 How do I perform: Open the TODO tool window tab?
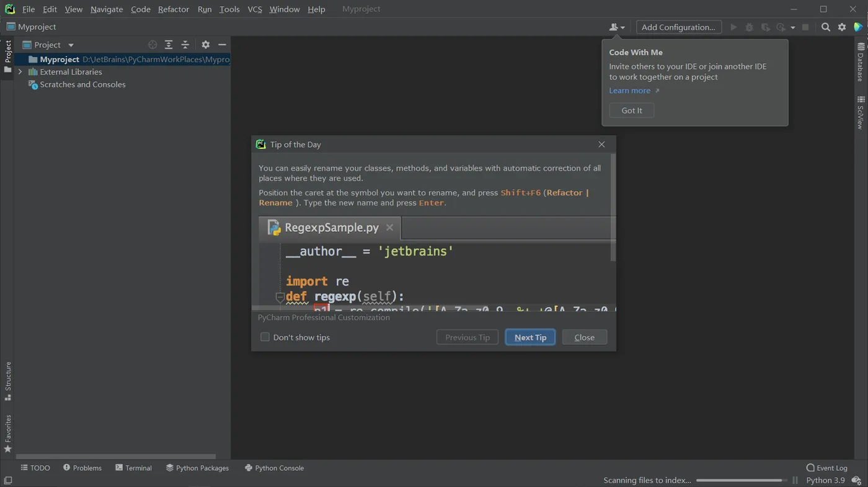(x=35, y=468)
